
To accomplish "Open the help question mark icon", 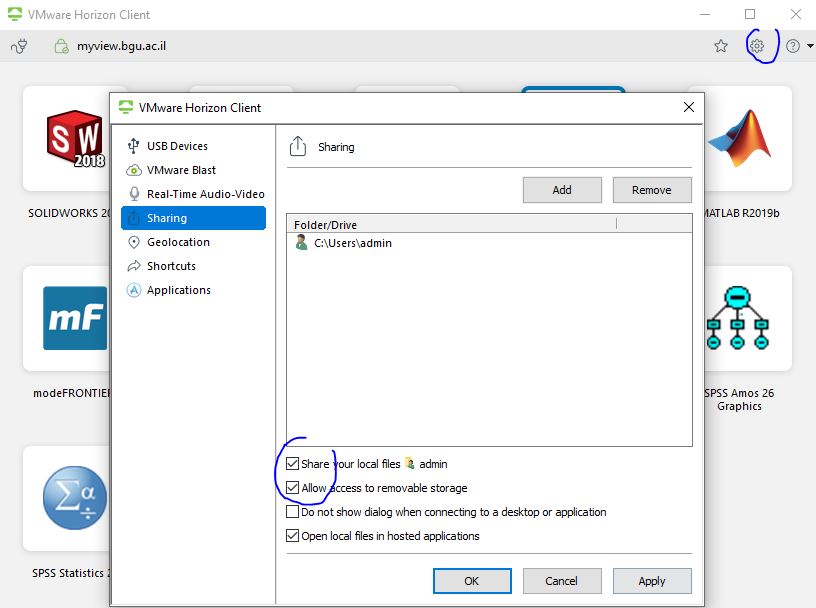I will pos(793,46).
